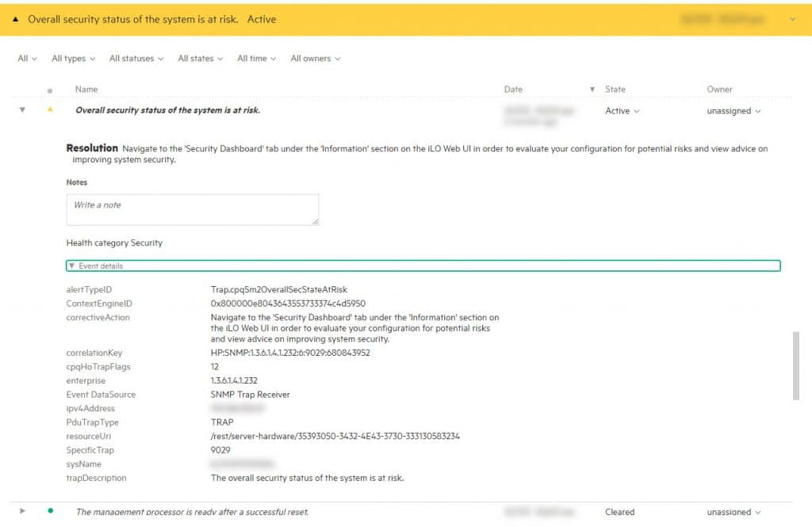
Task: Sort by the Name column header
Action: click(86, 89)
